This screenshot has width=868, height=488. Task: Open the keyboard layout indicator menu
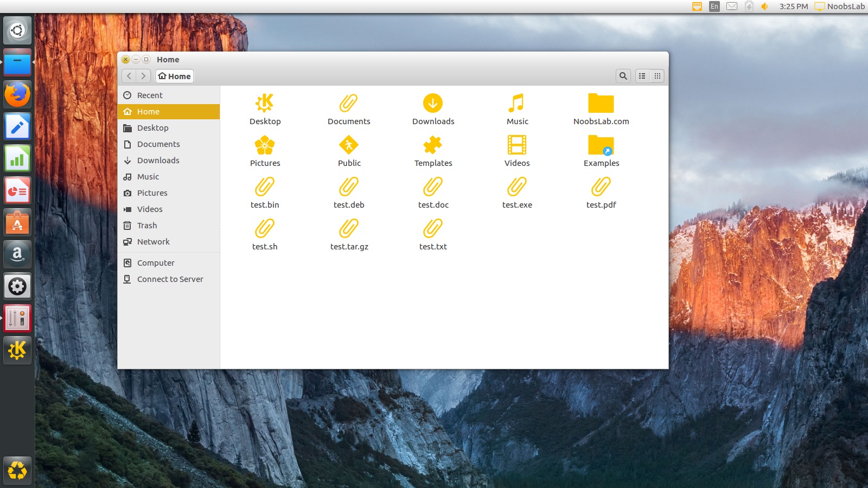point(714,7)
